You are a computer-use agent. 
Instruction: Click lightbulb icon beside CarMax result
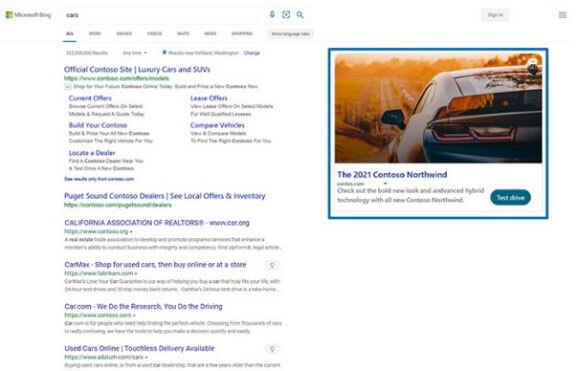[x=272, y=265]
